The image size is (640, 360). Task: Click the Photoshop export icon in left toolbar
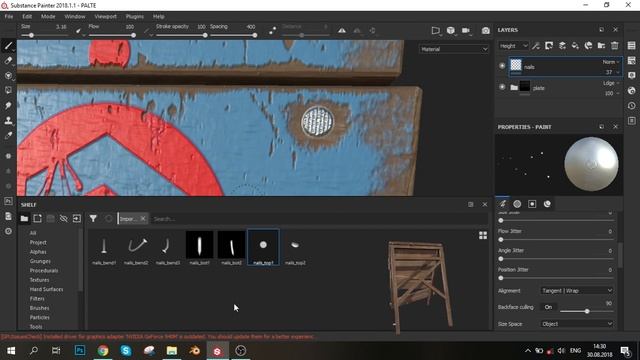[8, 201]
